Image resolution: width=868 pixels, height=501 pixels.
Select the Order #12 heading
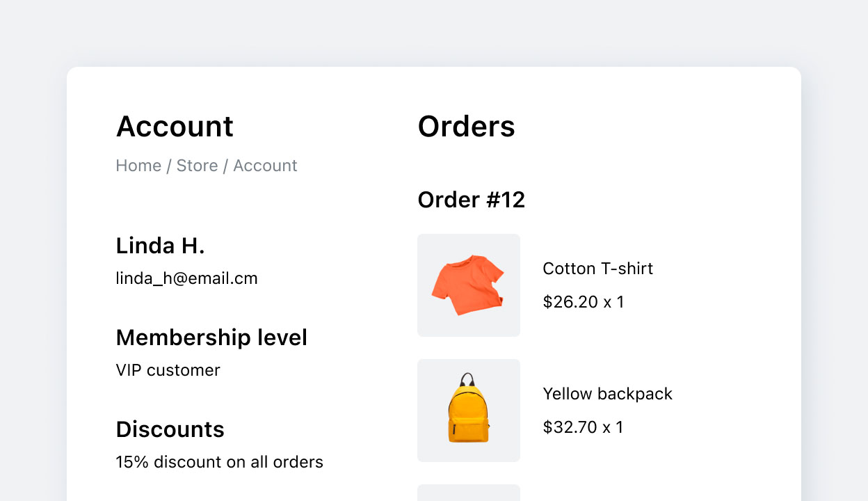(471, 200)
